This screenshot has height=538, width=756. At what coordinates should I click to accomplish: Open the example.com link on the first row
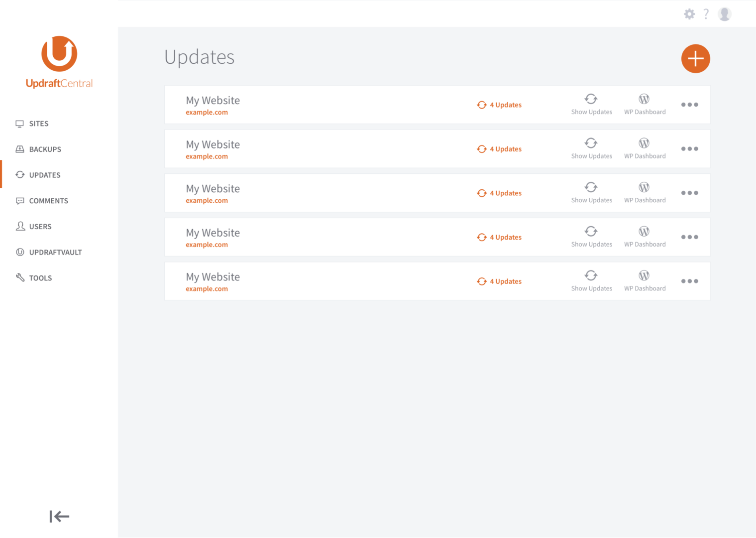tap(207, 112)
